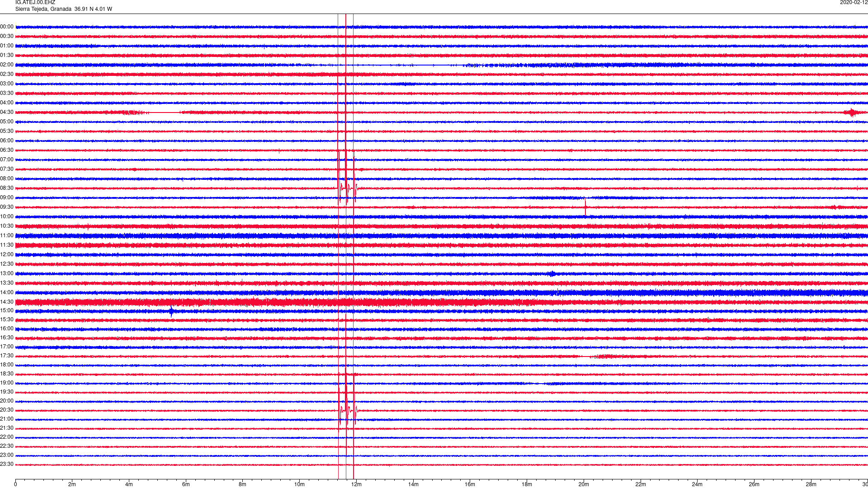Click the 28m tick on time axis
Image resolution: width=868 pixels, height=488 pixels.
tap(811, 484)
